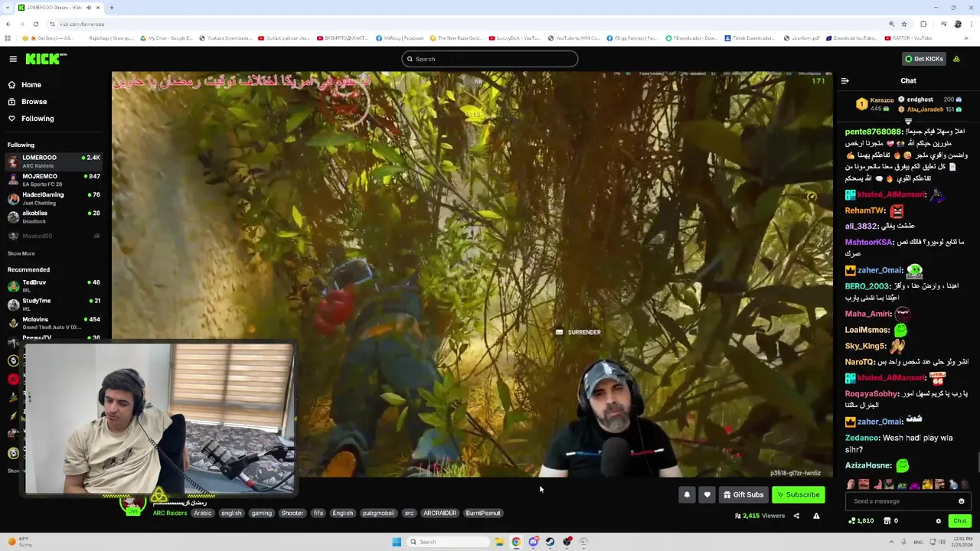This screenshot has height=551, width=980.
Task: Click the pubgmobail tag
Action: [x=378, y=513]
